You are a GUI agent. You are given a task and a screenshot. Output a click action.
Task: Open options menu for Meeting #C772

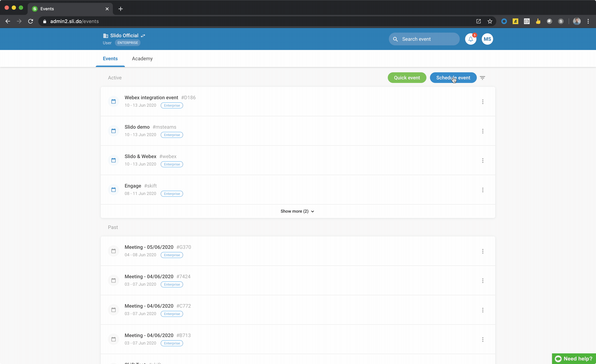click(482, 310)
